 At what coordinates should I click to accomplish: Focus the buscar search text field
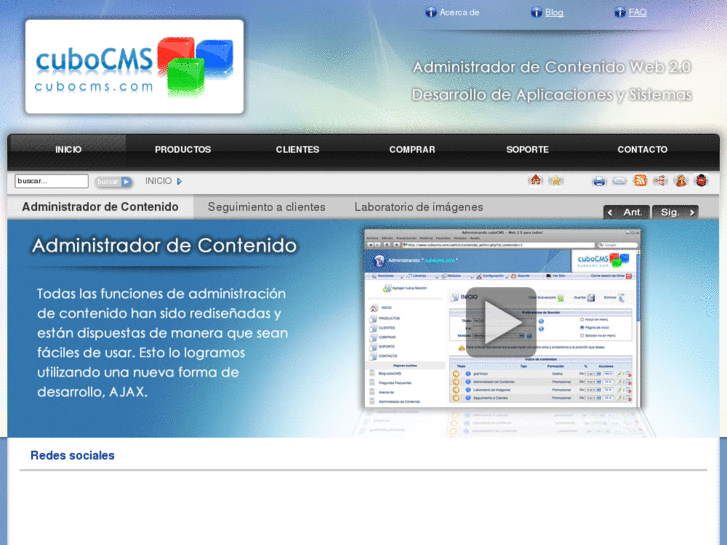(x=51, y=181)
